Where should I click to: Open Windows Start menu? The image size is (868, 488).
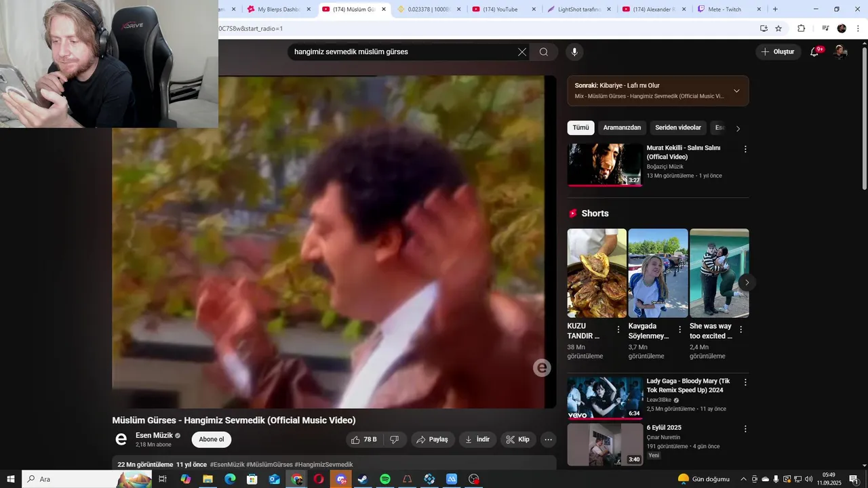(x=11, y=479)
